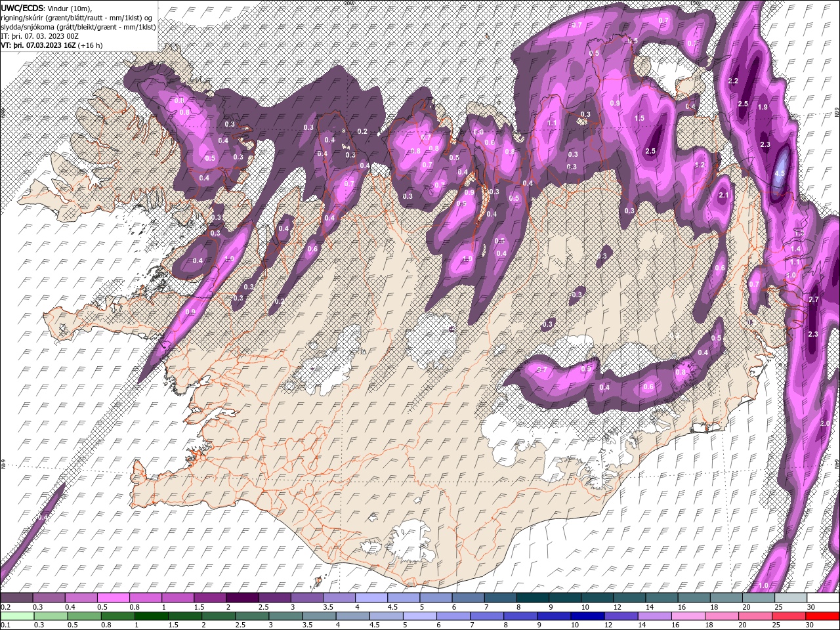
Task: Click the '(+16 h)' forecast offset text
Action: coord(90,45)
